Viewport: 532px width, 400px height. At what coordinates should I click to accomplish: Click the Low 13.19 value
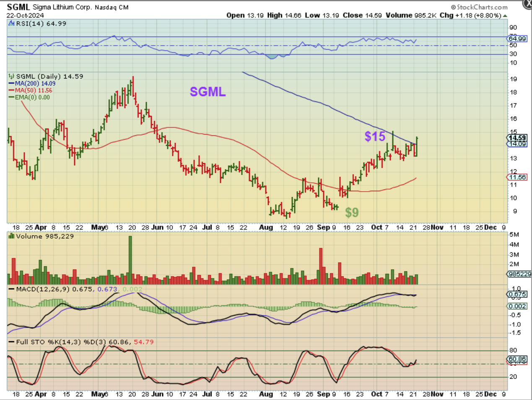(x=322, y=15)
